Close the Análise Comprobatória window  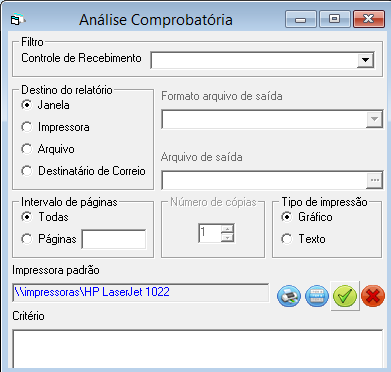coord(369,19)
